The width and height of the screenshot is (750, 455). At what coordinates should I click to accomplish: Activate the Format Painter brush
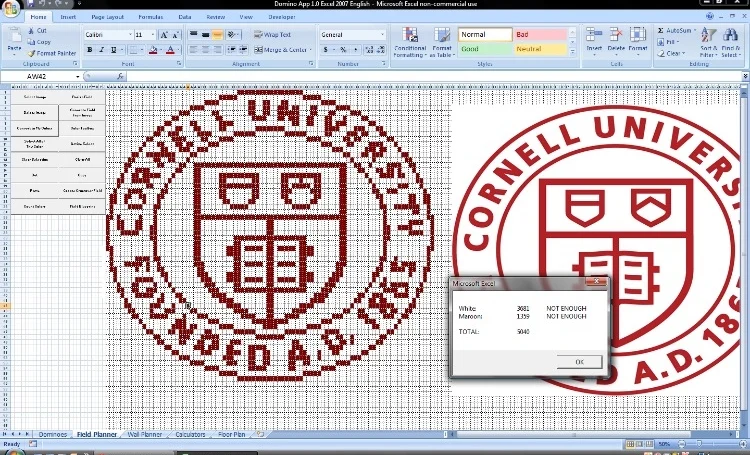[x=31, y=54]
